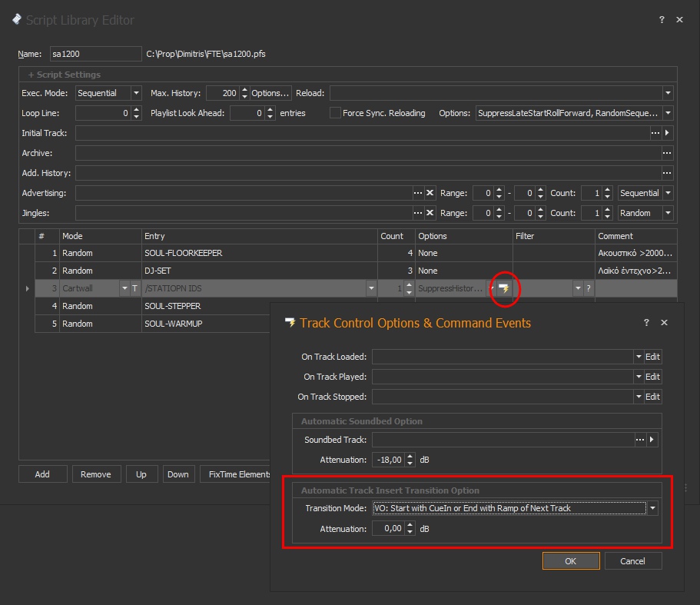This screenshot has width=700, height=605.
Task: Click the question mark button in row 3 filter
Action: coord(589,288)
